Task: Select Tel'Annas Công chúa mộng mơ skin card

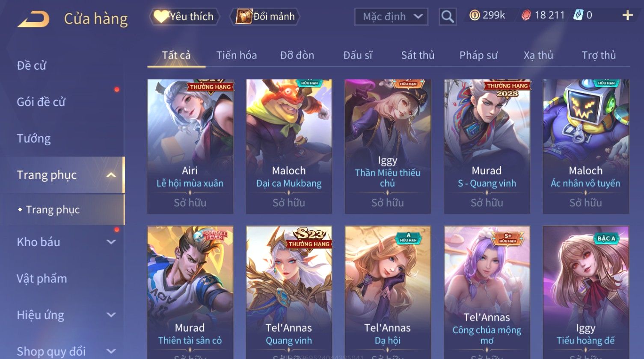Action: tap(487, 292)
